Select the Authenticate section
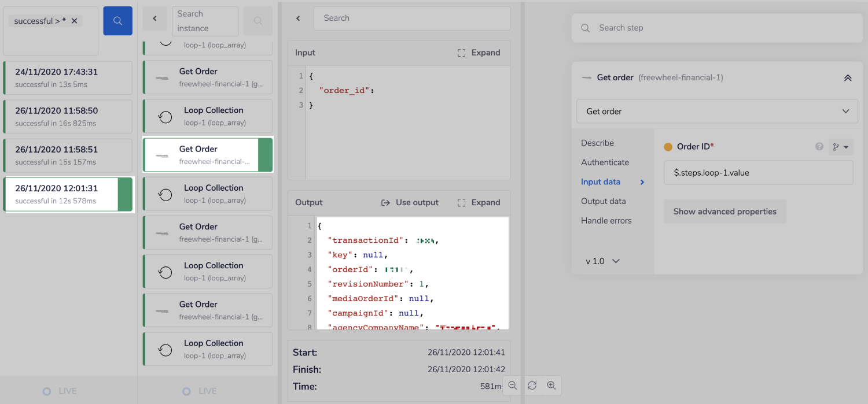Screen dimensions: 868x404 (x=604, y=162)
